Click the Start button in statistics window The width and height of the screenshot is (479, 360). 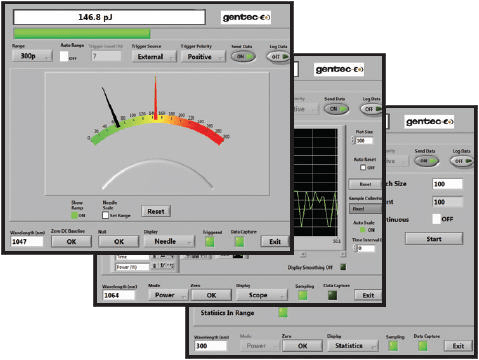click(x=434, y=239)
